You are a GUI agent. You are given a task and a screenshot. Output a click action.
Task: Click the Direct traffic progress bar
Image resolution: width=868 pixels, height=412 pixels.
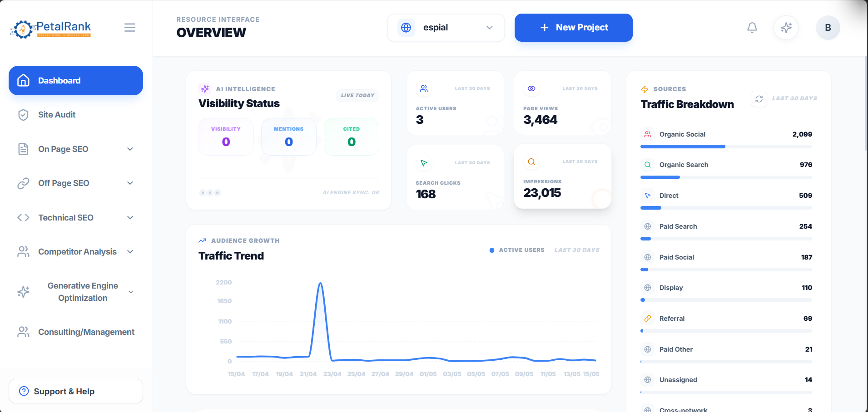726,208
